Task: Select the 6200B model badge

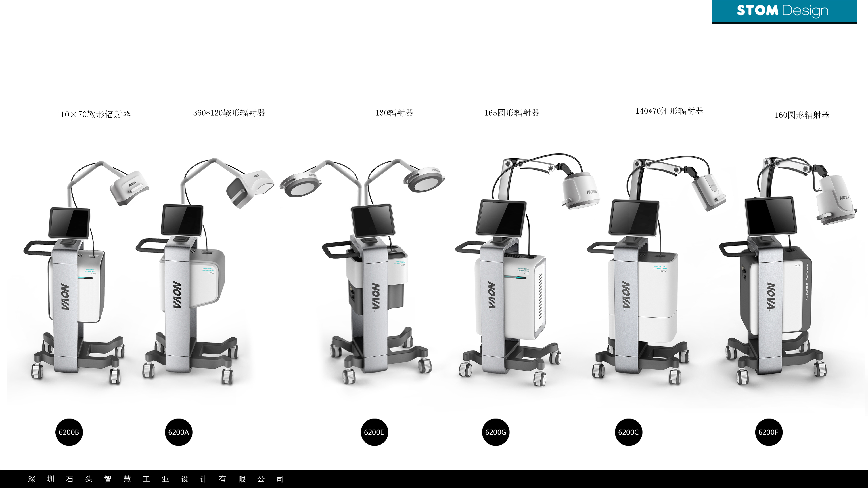Action: tap(69, 432)
